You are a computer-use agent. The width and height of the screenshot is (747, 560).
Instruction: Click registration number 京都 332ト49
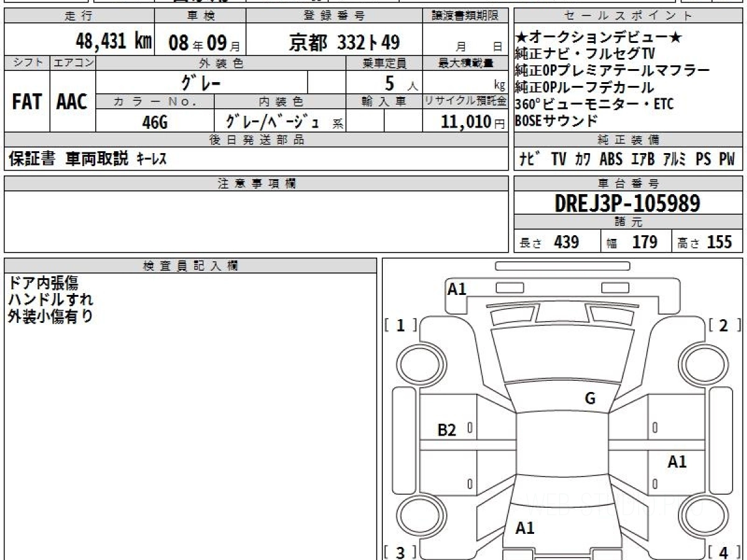tap(344, 42)
